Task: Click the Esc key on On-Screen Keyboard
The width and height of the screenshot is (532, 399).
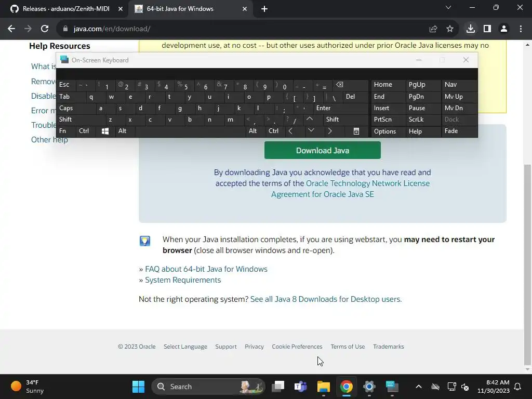Action: [x=66, y=85]
